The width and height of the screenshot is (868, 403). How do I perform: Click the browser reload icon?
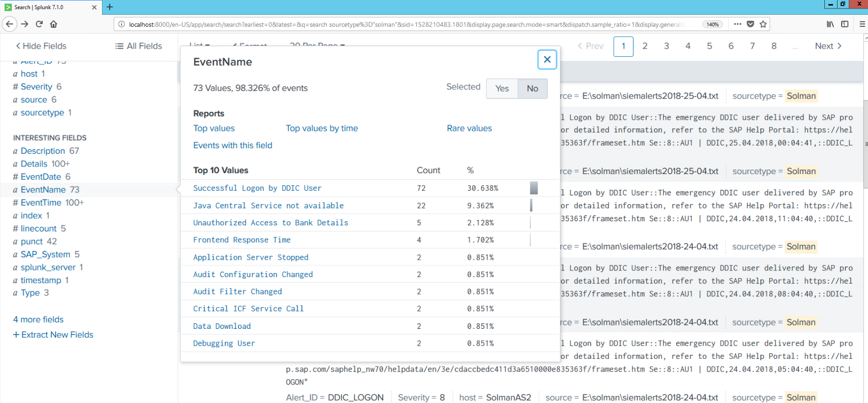pyautogui.click(x=39, y=24)
